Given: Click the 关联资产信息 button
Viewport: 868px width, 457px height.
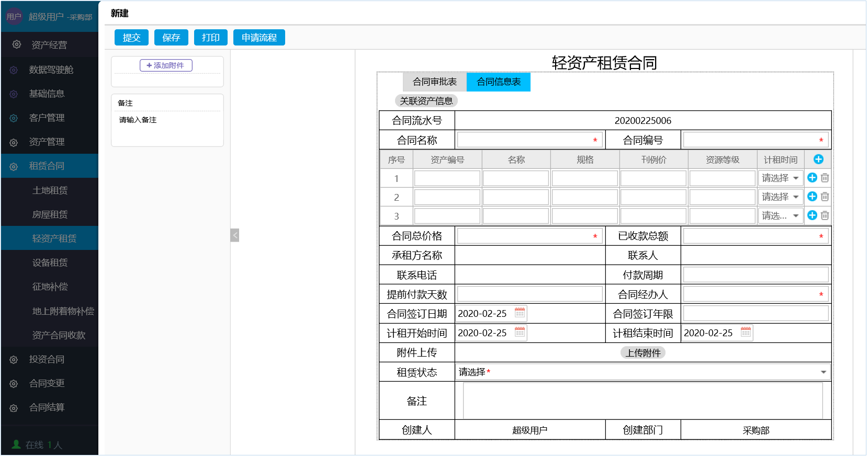Looking at the screenshot, I should (x=426, y=101).
